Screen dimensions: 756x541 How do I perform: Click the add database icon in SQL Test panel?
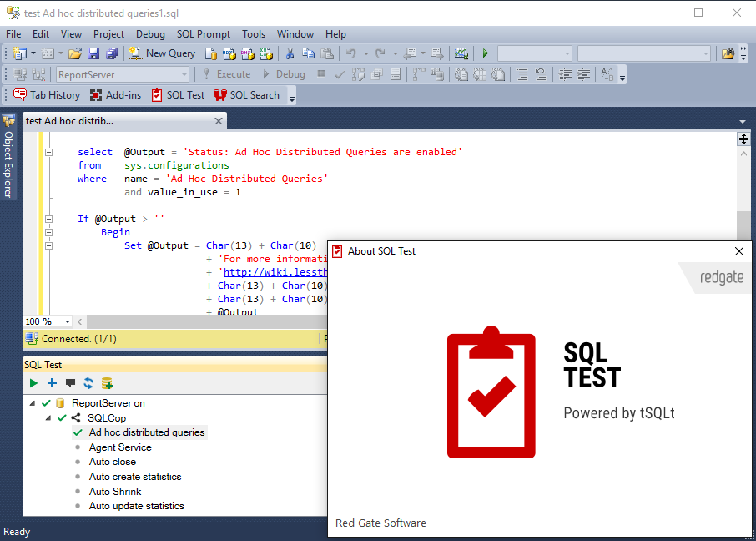point(107,383)
